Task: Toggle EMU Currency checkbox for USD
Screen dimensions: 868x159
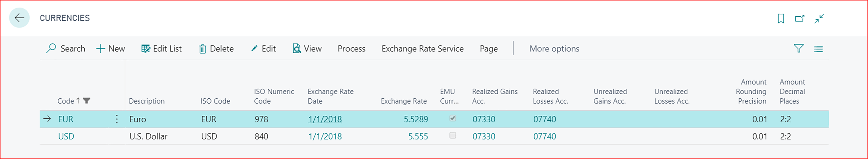Action: (453, 136)
